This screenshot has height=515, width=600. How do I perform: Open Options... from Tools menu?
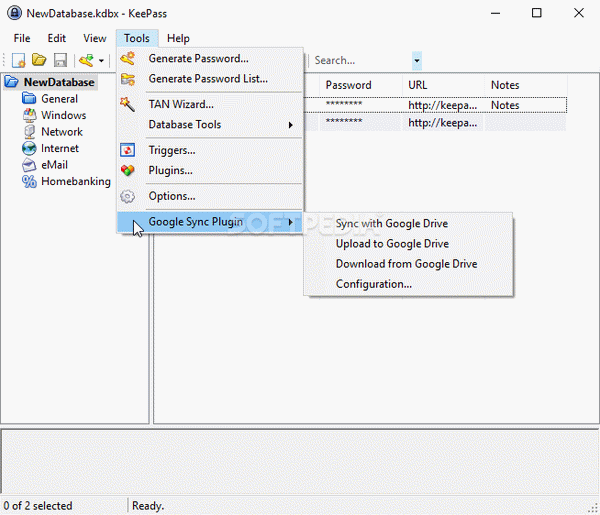(210, 196)
